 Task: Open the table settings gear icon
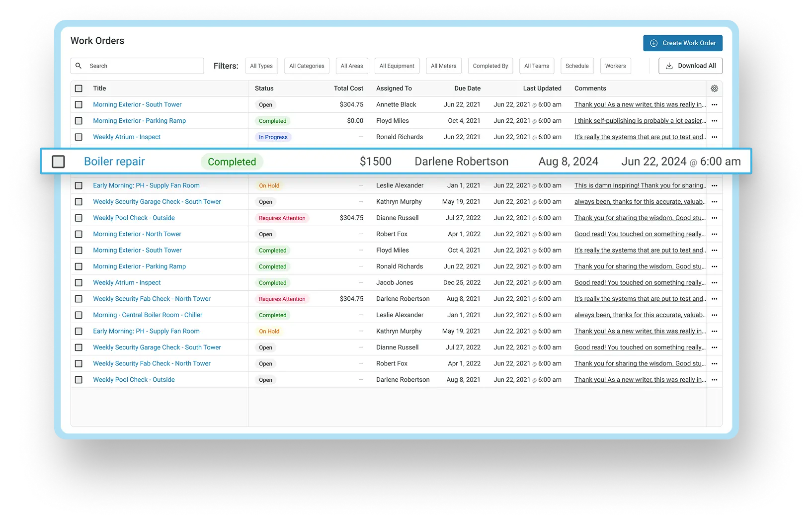pos(714,88)
